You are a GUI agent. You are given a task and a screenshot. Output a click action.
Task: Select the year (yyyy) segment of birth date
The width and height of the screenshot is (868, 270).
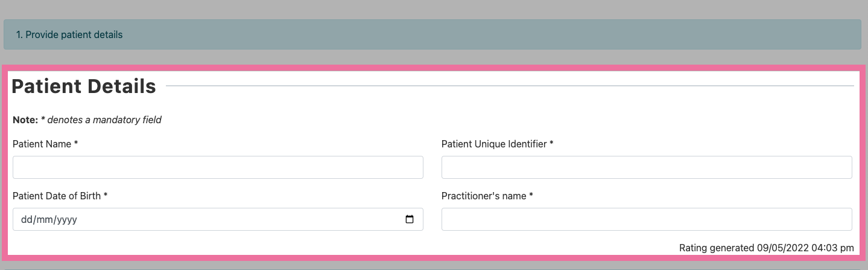coord(67,220)
